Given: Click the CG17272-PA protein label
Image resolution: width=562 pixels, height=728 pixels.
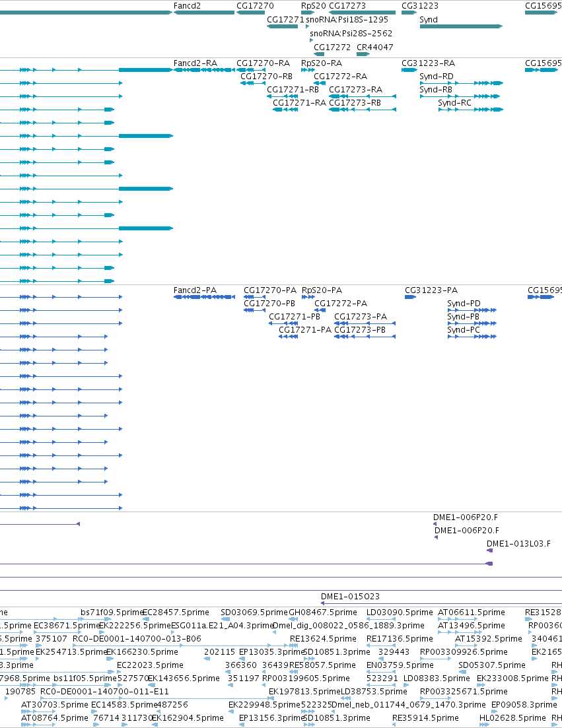Looking at the screenshot, I should click(341, 304).
